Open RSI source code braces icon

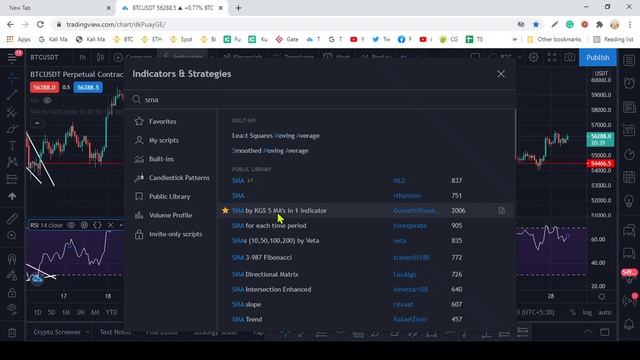[x=97, y=225]
